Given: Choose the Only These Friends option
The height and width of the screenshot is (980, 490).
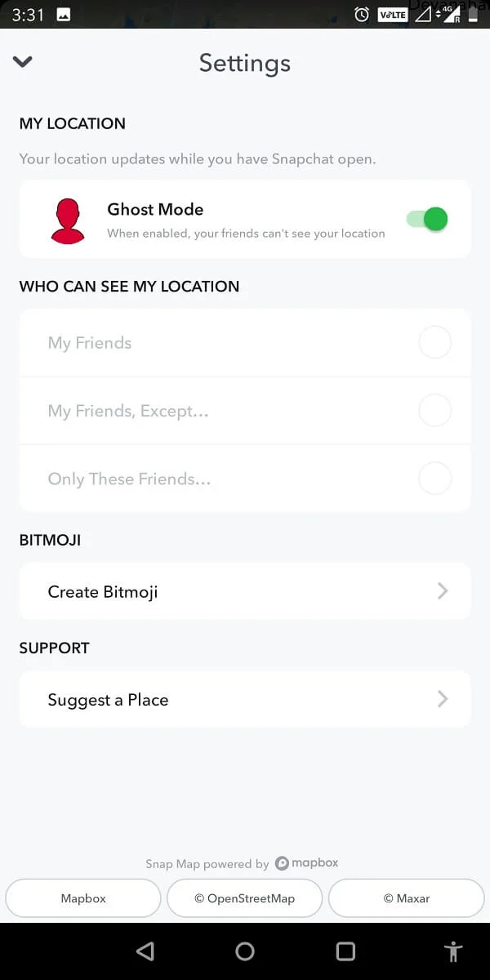Looking at the screenshot, I should (434, 479).
